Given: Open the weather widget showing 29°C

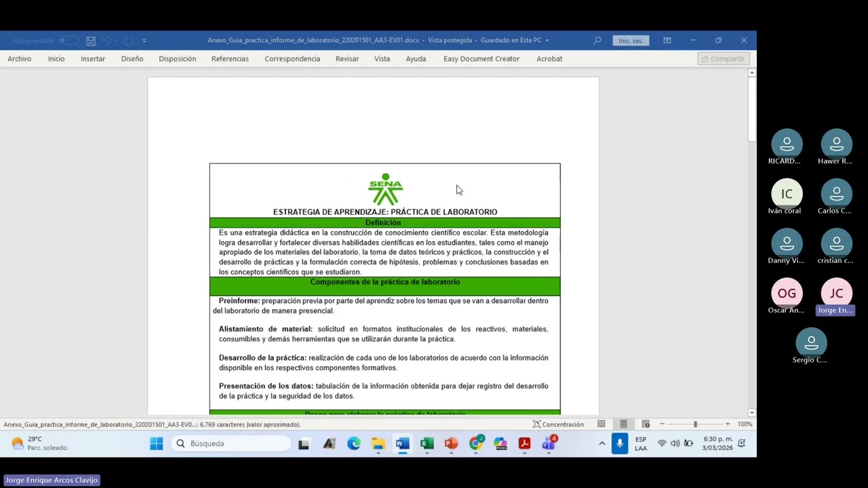Looking at the screenshot, I should pyautogui.click(x=39, y=443).
